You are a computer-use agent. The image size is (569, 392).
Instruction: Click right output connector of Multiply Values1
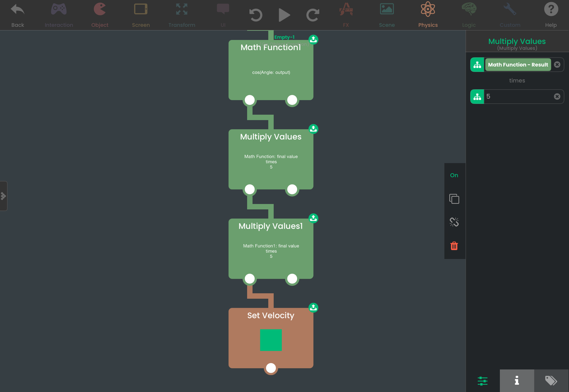pos(292,279)
